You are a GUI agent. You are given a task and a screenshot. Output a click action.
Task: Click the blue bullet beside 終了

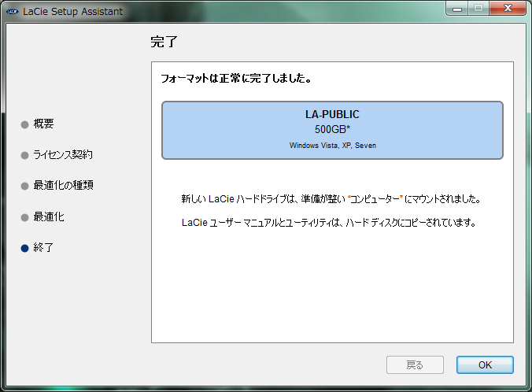point(24,248)
